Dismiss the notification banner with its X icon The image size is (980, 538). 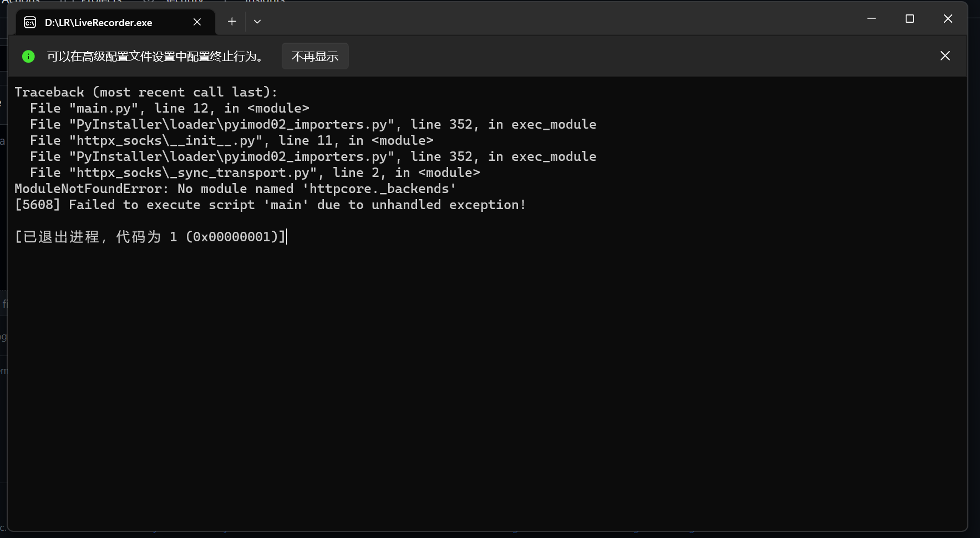click(x=945, y=55)
